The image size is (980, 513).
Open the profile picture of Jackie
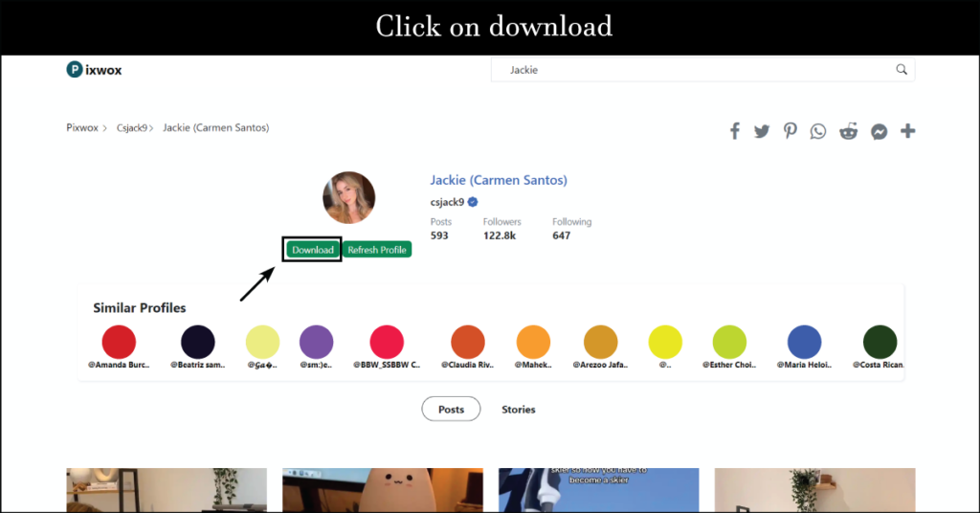pyautogui.click(x=348, y=197)
